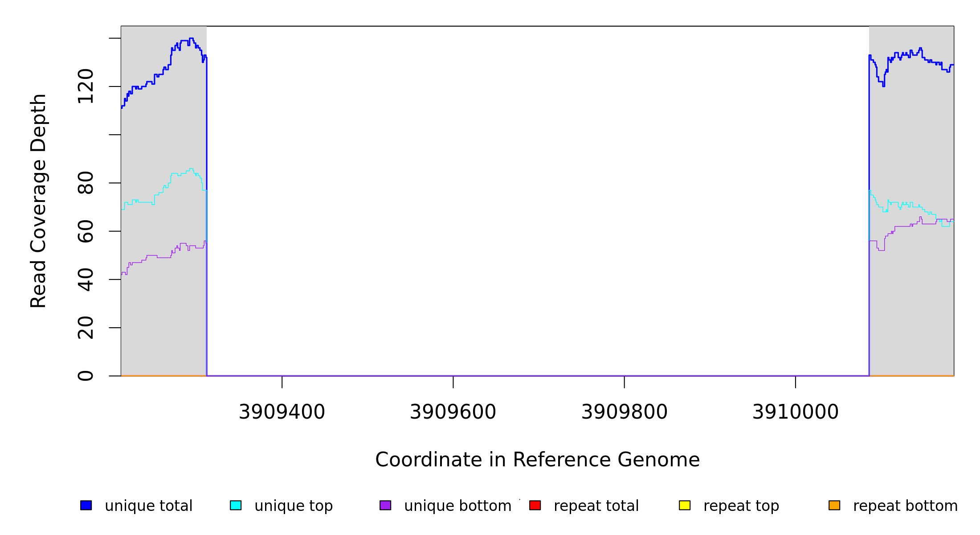The width and height of the screenshot is (980, 535).
Task: Click the orange repeat bottom legend swatch
Action: (x=834, y=505)
